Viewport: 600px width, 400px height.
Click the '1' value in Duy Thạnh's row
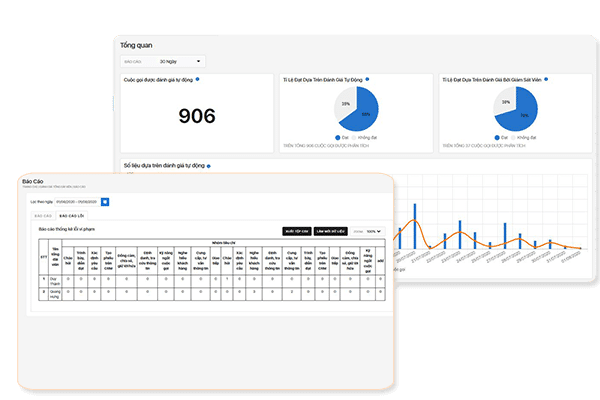coord(227,279)
